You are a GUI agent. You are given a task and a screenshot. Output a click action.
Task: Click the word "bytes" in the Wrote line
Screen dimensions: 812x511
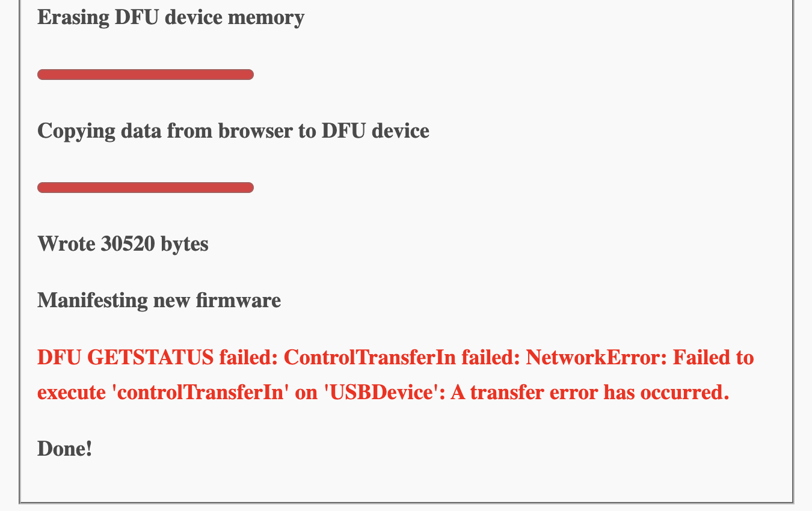click(x=184, y=244)
